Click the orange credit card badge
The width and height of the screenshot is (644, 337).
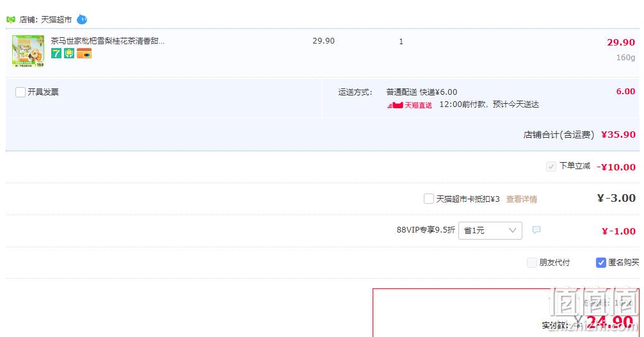[85, 53]
